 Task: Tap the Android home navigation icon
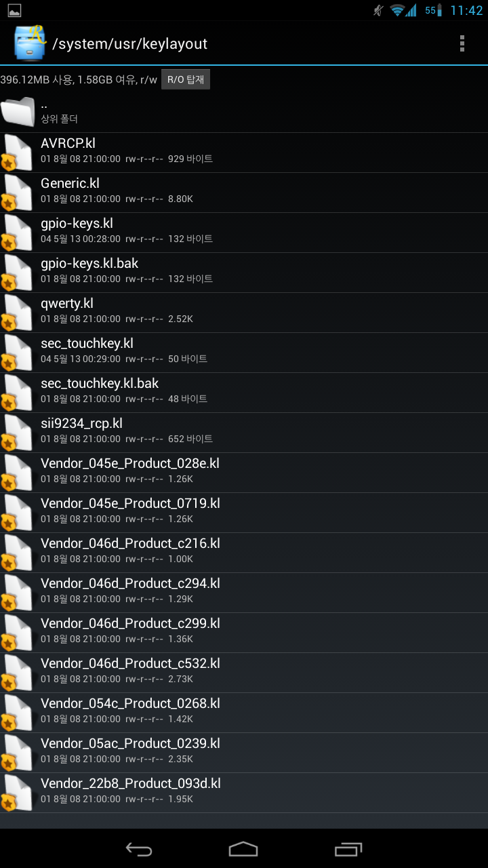point(243,849)
